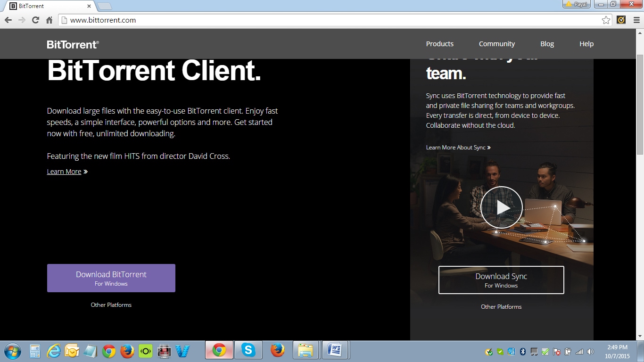Open Outlook from the taskbar

click(72, 351)
